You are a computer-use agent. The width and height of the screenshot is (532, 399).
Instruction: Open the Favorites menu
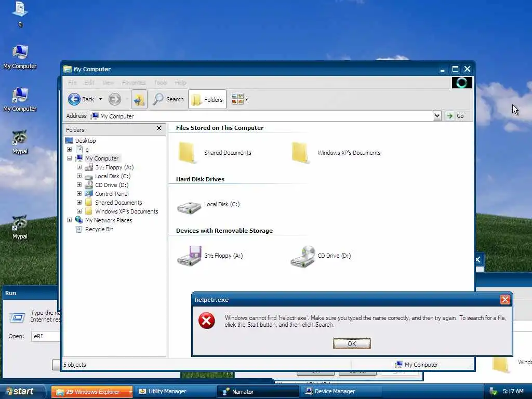click(x=134, y=83)
